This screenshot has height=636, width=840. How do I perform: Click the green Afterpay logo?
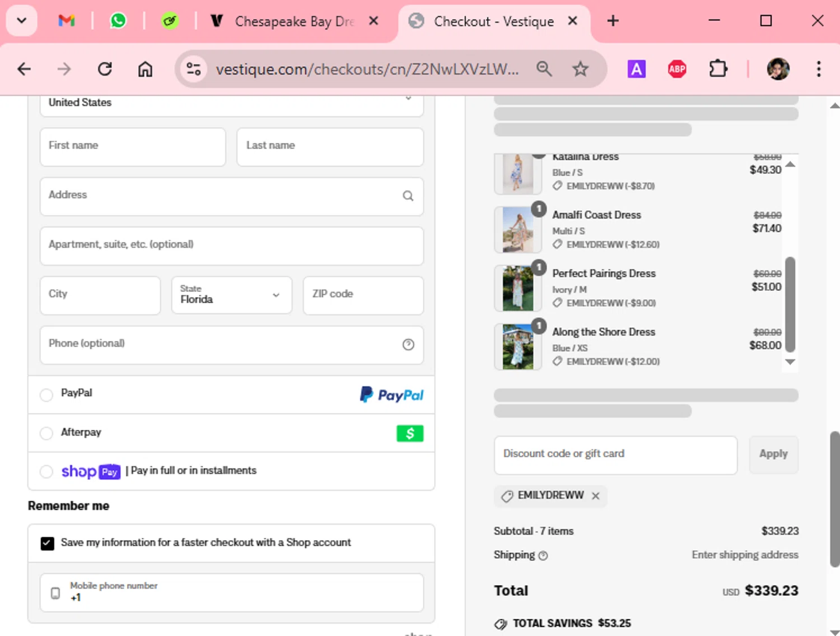click(410, 433)
